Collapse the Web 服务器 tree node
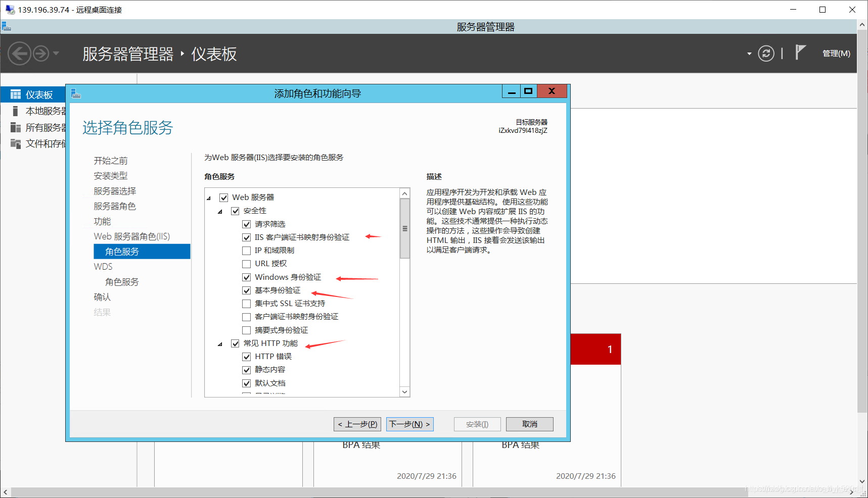 click(209, 198)
